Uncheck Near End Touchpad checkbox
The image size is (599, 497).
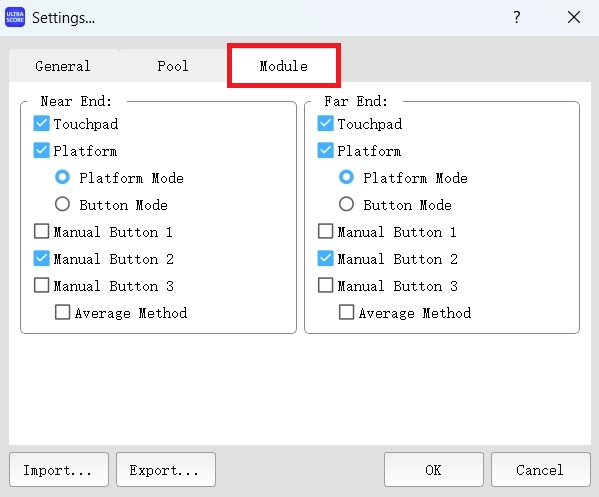click(42, 124)
